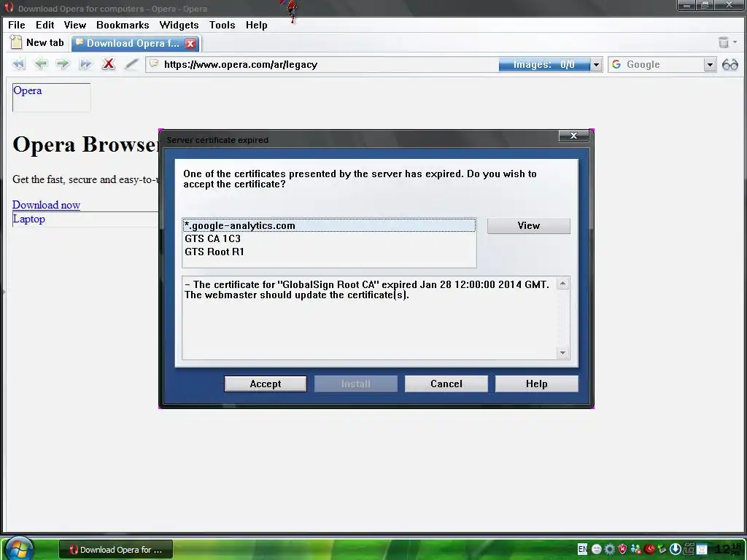
Task: Open the Bookmarks menu
Action: coord(123,25)
